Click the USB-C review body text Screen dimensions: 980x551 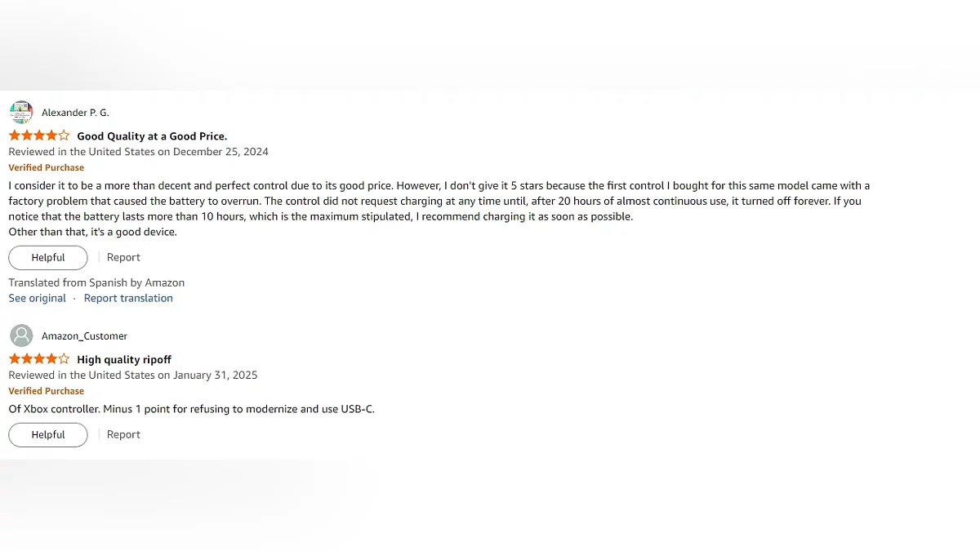click(x=191, y=408)
